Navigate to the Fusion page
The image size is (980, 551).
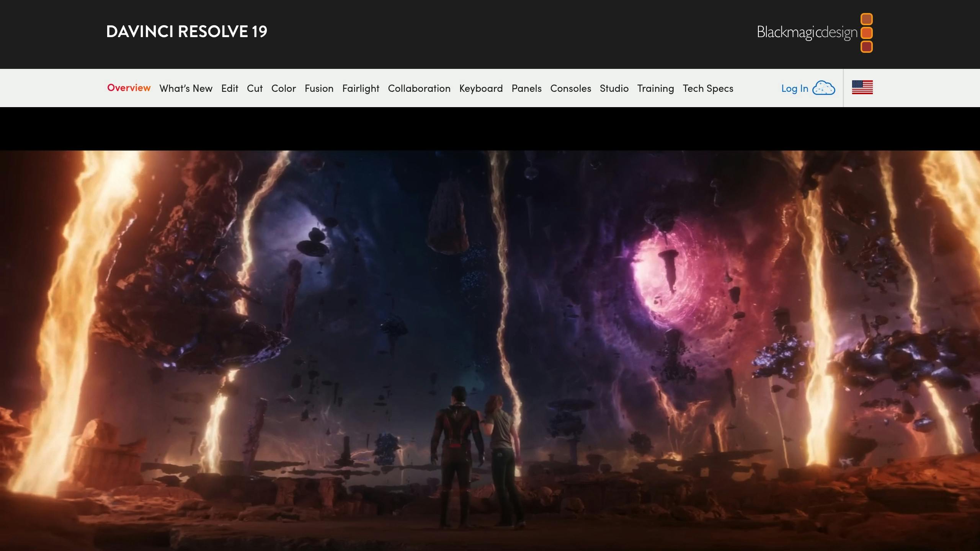coord(319,88)
